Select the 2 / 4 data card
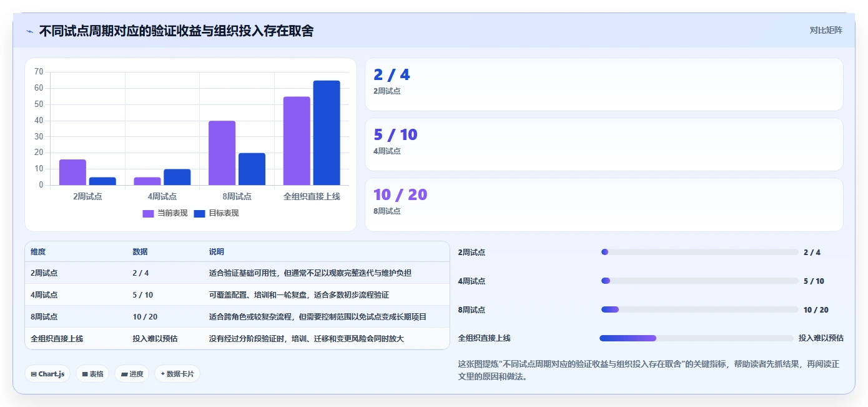 pos(604,84)
